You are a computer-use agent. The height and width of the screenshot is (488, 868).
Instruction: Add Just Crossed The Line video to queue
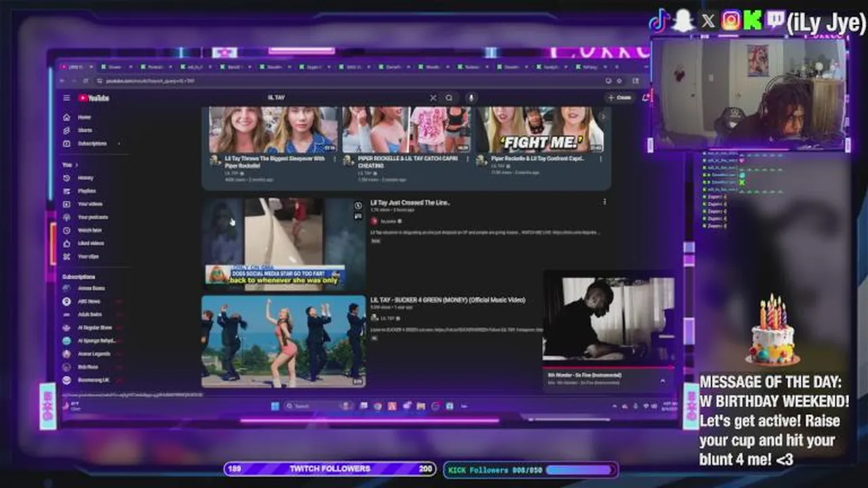[358, 216]
